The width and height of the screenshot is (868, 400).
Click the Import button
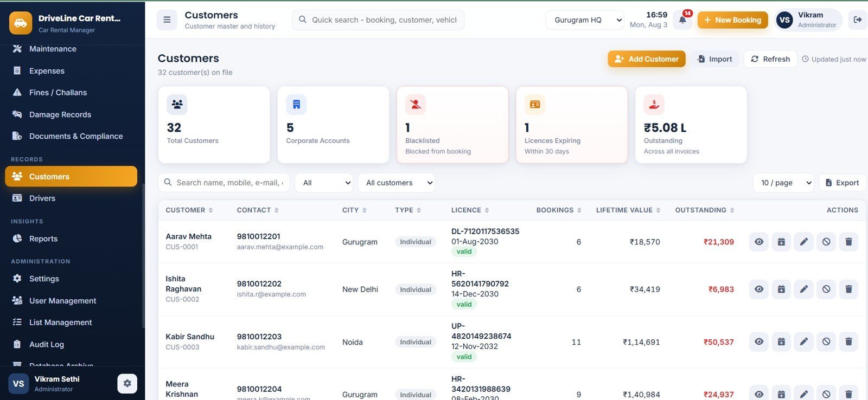tap(714, 59)
